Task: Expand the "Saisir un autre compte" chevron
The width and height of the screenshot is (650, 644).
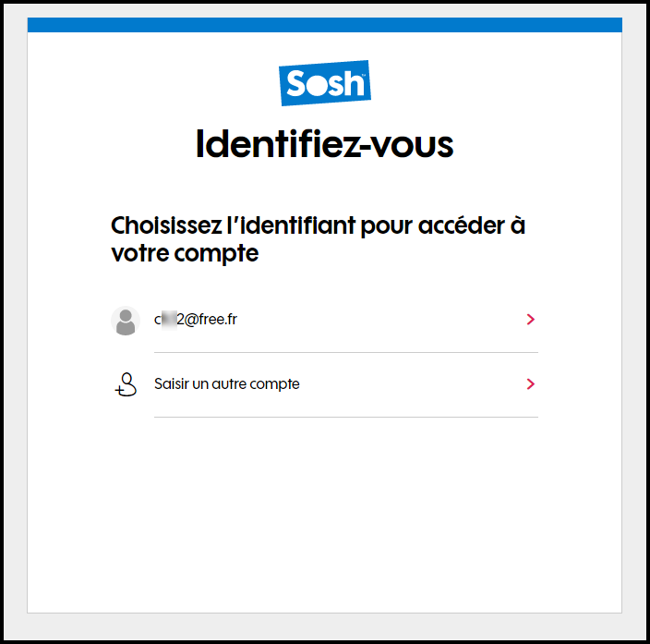Action: click(x=530, y=384)
